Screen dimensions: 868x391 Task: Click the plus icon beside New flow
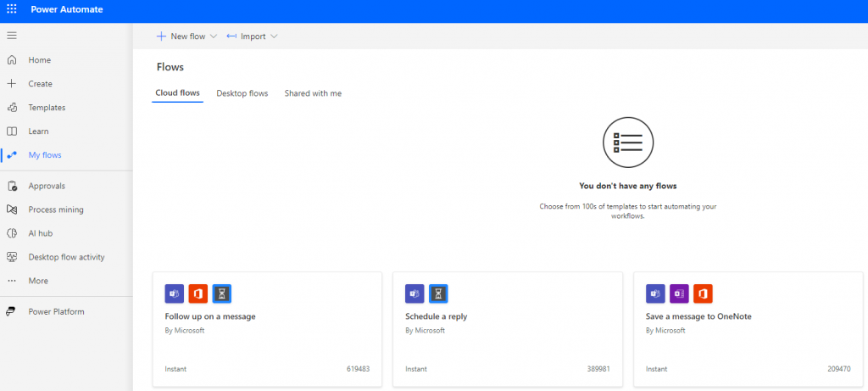[161, 36]
